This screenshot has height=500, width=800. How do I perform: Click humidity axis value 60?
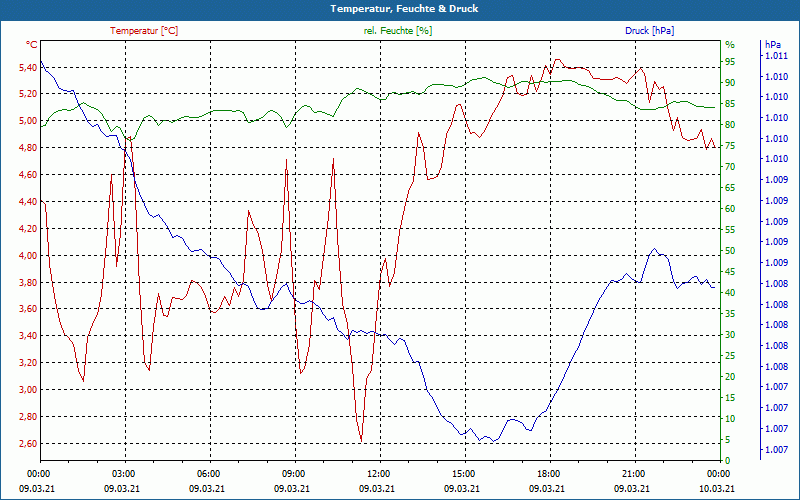coord(730,209)
